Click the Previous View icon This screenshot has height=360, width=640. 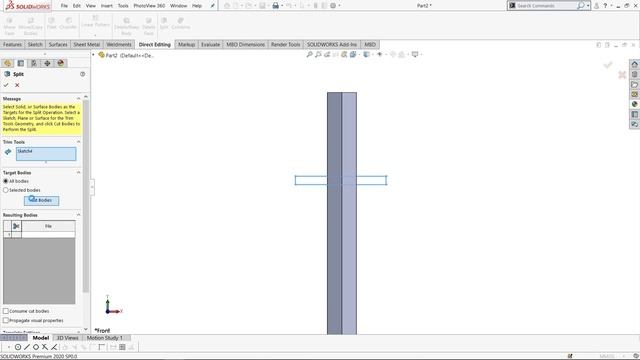click(x=327, y=54)
